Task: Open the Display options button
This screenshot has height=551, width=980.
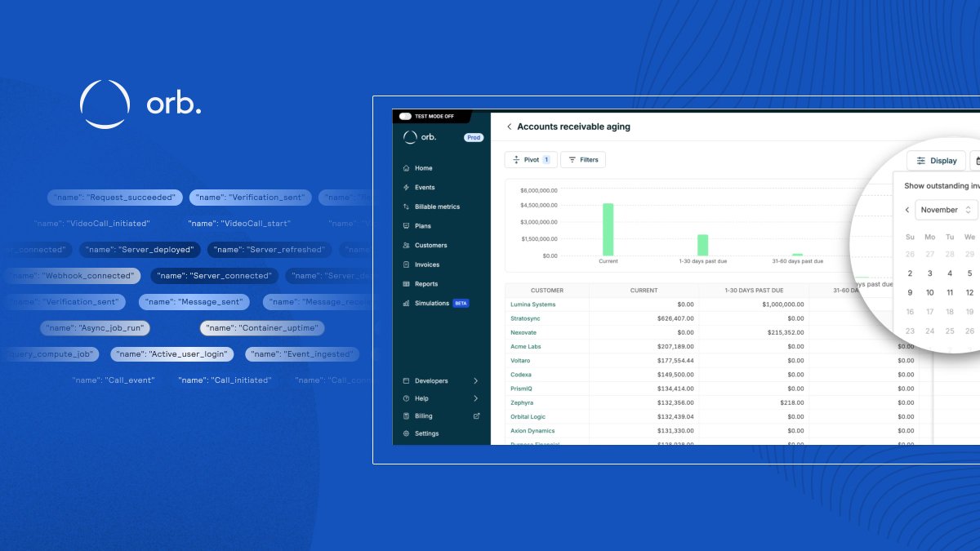Action: 936,161
